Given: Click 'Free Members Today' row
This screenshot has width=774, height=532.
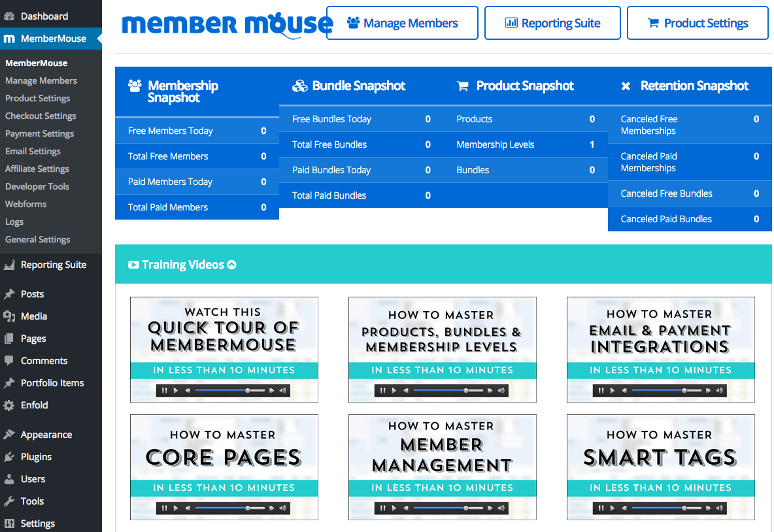Looking at the screenshot, I should tap(197, 131).
